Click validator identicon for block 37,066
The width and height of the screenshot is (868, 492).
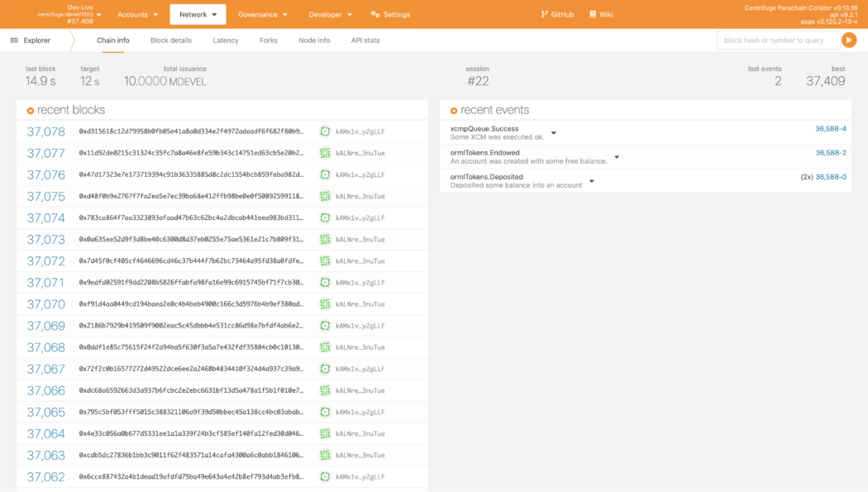click(325, 391)
